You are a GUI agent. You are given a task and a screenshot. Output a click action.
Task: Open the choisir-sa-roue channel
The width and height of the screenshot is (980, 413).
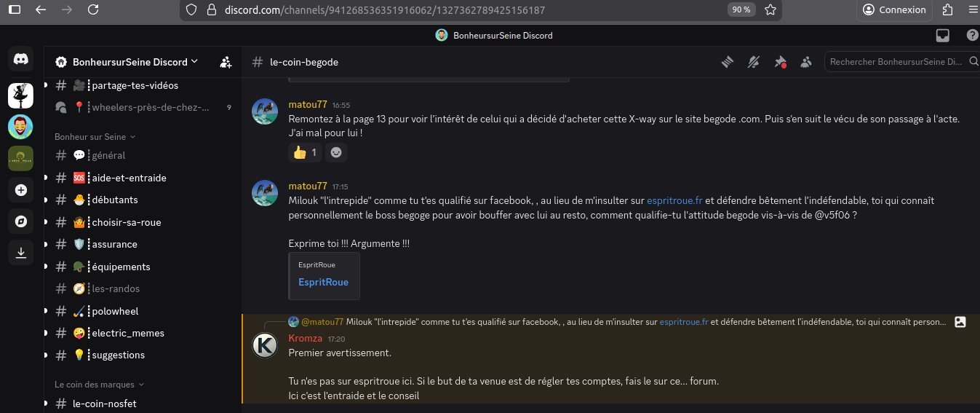click(x=126, y=223)
